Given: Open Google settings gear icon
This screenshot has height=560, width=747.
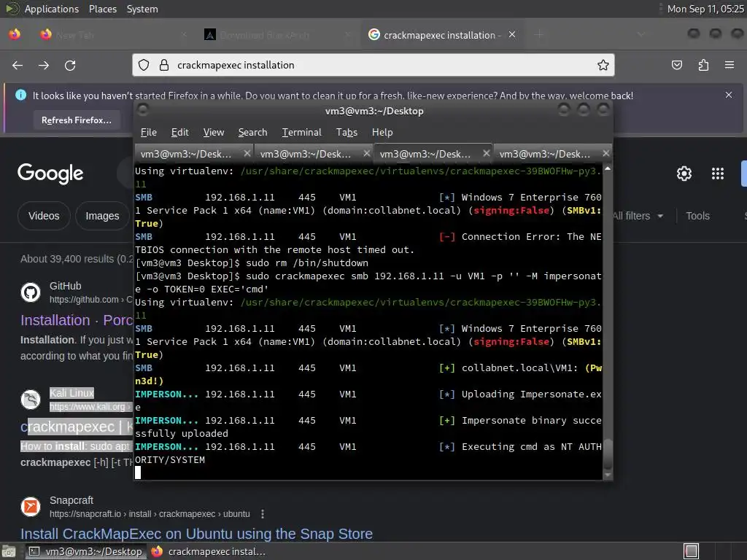Looking at the screenshot, I should (684, 174).
